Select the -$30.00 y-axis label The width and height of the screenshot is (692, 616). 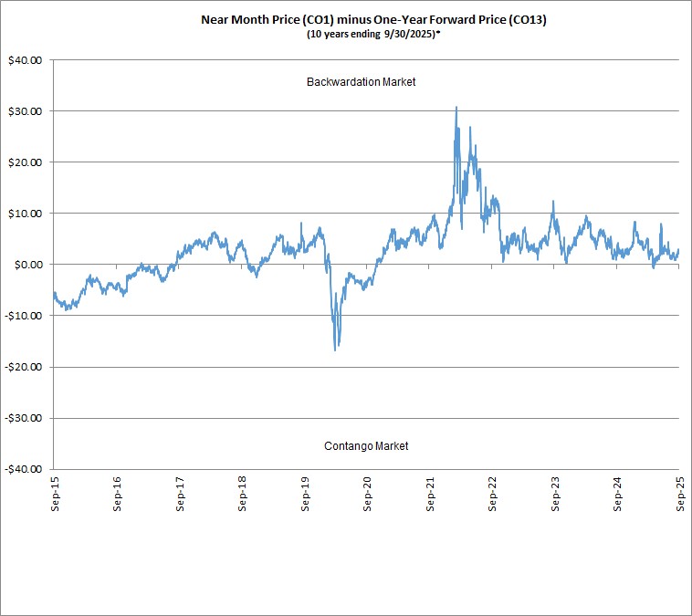[x=24, y=418]
